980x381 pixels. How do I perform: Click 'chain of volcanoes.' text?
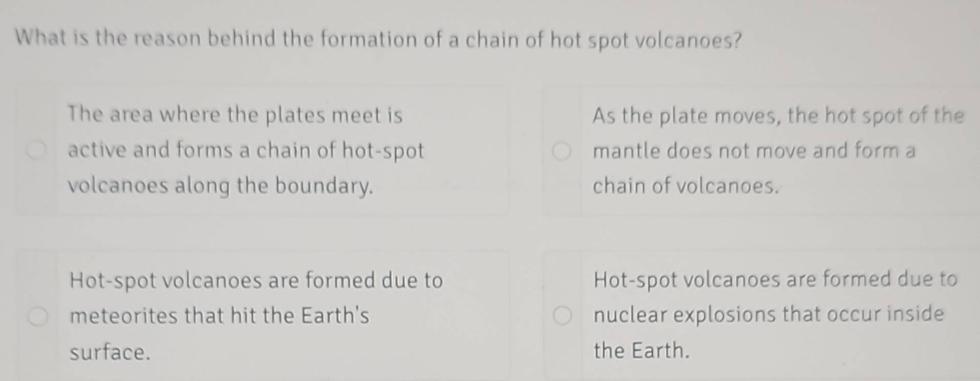[x=686, y=186]
